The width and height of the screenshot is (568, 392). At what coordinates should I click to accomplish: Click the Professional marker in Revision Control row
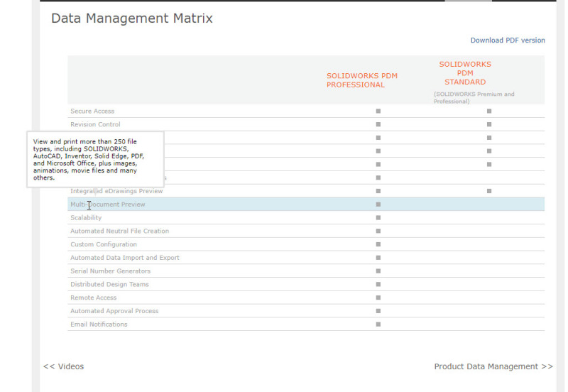tap(378, 124)
